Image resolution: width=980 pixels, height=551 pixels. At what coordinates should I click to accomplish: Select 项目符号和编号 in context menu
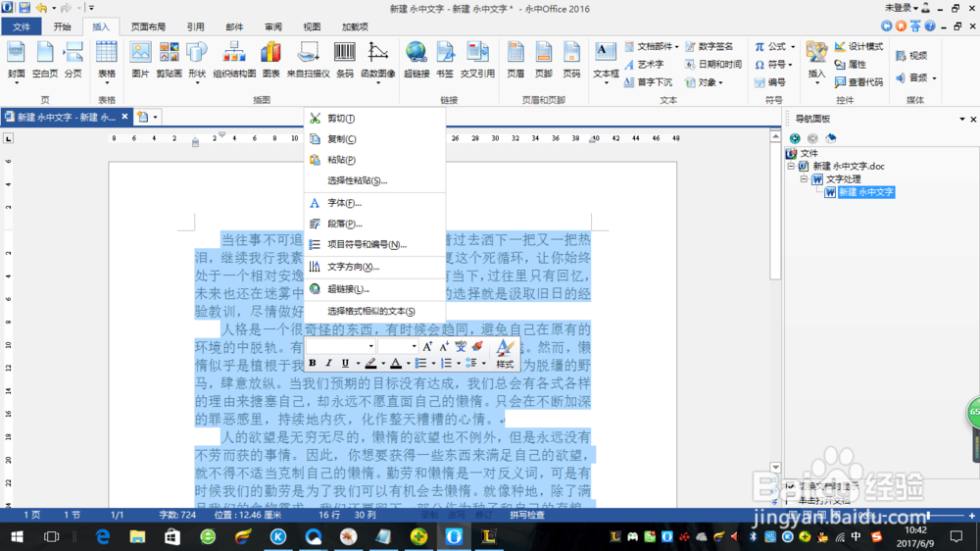point(375,244)
